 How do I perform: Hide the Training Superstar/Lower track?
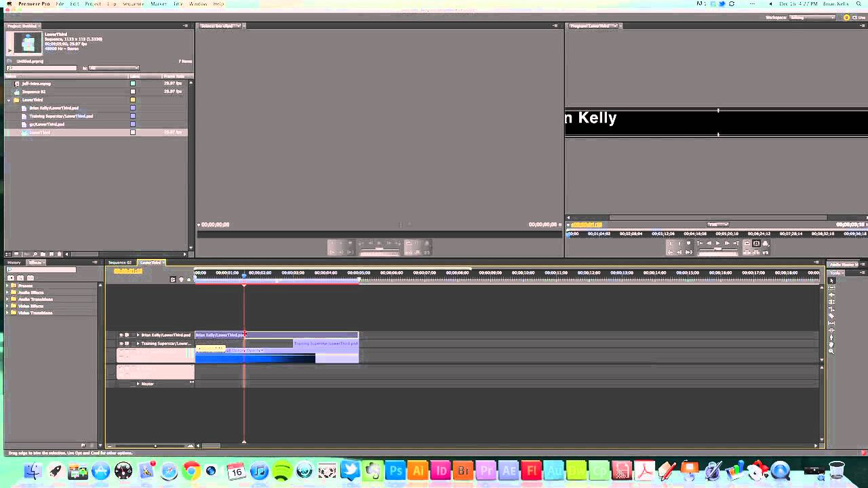point(121,344)
